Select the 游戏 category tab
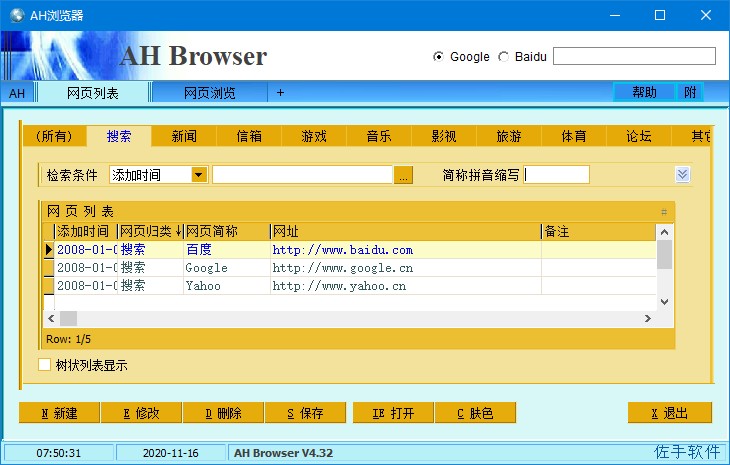This screenshot has width=730, height=465. 314,136
